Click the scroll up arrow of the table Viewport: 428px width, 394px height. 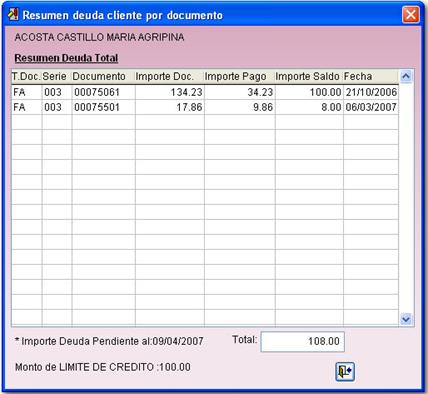(x=406, y=77)
